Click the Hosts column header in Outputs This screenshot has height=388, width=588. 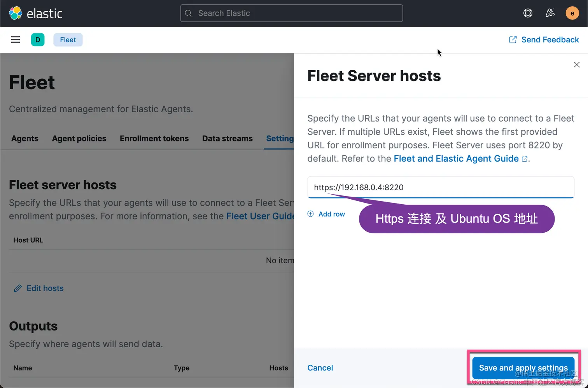point(279,368)
